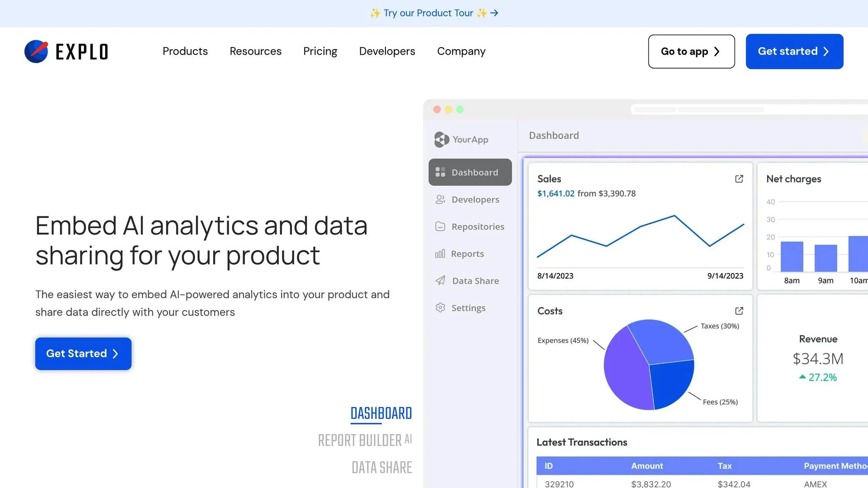This screenshot has height=488, width=868.
Task: Open Costs card external link icon
Action: (739, 311)
